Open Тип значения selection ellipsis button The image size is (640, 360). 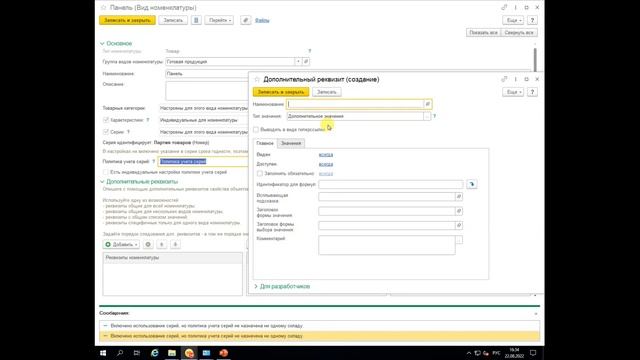[427, 116]
